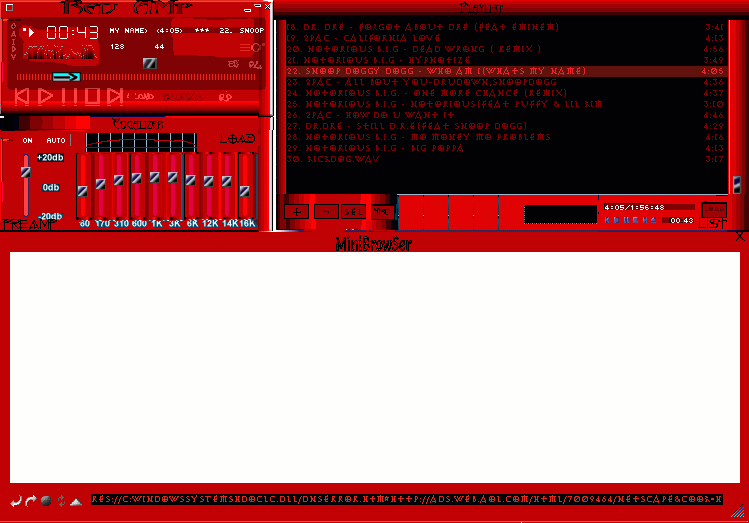
Task: Click the spectrum visualization display
Action: pyautogui.click(x=61, y=52)
